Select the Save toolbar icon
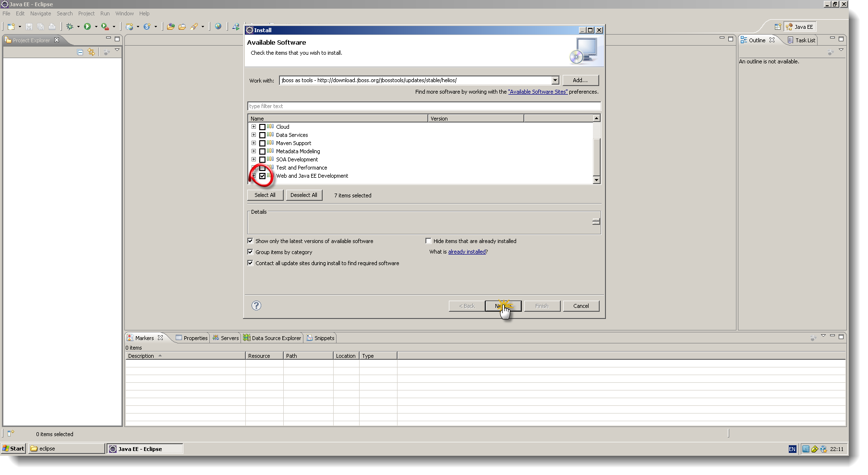868x475 pixels. tap(29, 27)
